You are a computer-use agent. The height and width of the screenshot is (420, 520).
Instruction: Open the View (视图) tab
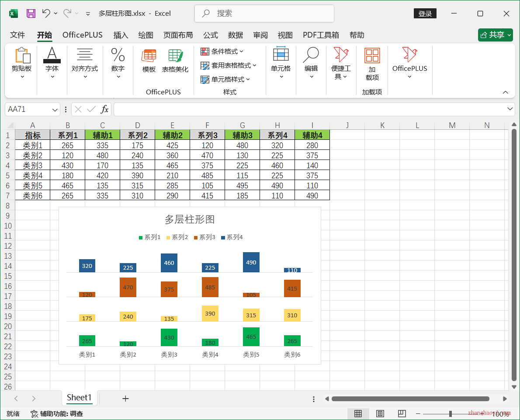[285, 35]
